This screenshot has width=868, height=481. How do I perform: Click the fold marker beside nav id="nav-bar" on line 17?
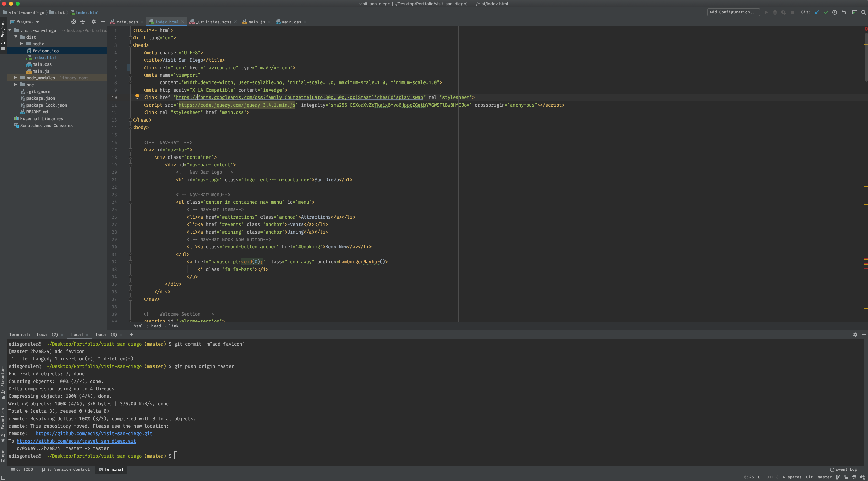pos(130,150)
